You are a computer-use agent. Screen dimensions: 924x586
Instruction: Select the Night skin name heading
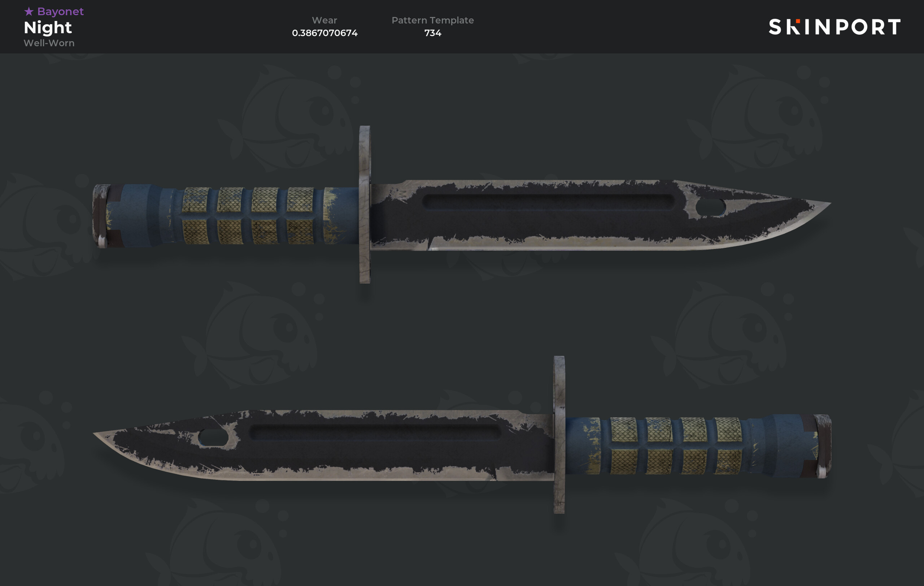click(48, 28)
